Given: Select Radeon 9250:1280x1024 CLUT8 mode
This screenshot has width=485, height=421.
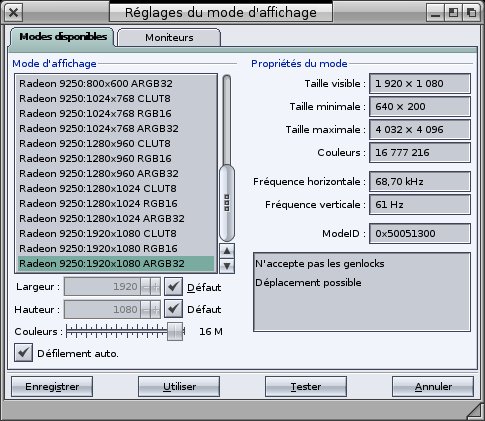Looking at the screenshot, I should (116, 188).
